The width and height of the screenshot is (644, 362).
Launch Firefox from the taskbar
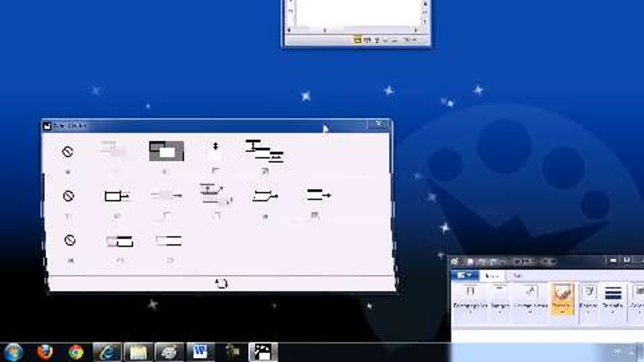45,352
